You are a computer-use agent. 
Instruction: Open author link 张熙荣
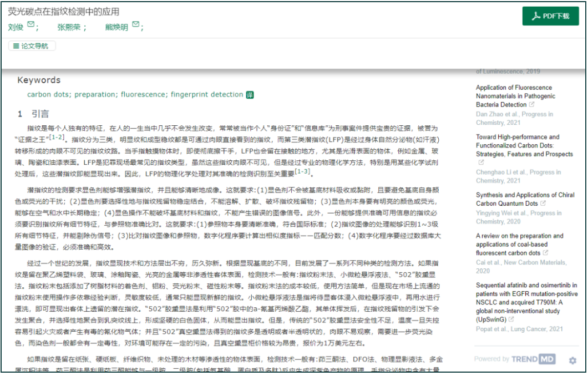[x=69, y=27]
